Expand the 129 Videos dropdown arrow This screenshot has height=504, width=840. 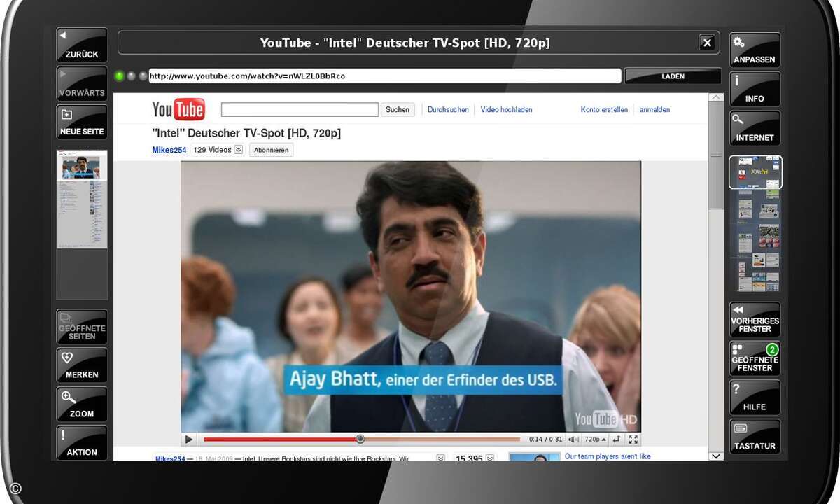pos(238,150)
